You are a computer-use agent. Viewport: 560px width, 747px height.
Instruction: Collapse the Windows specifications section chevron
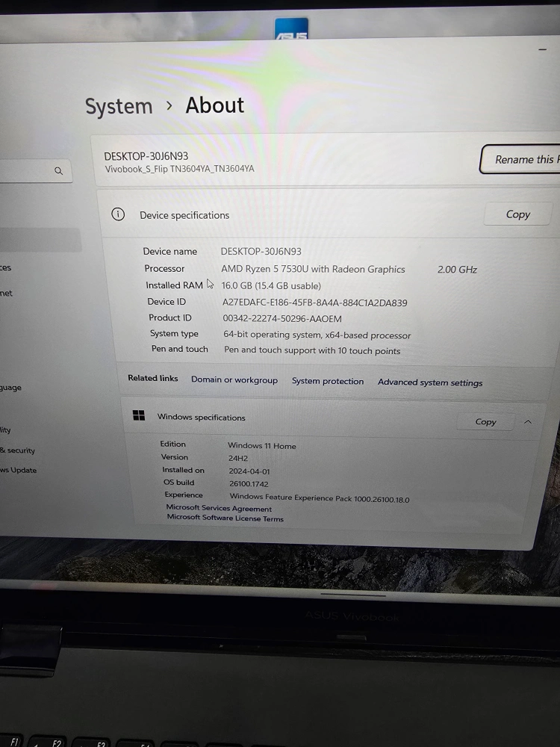point(528,422)
